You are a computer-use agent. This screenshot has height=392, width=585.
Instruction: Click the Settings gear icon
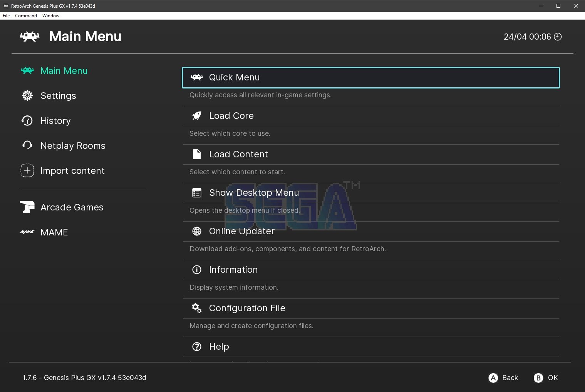pos(27,95)
